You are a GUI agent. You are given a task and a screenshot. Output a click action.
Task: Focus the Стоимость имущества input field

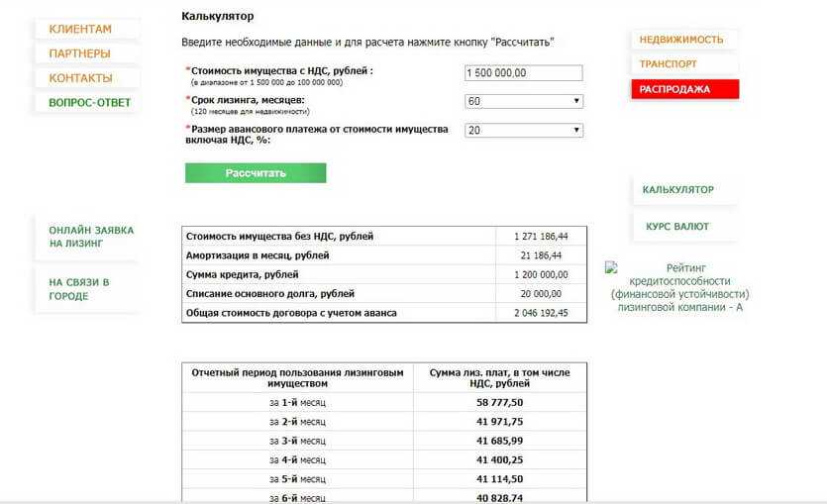524,72
